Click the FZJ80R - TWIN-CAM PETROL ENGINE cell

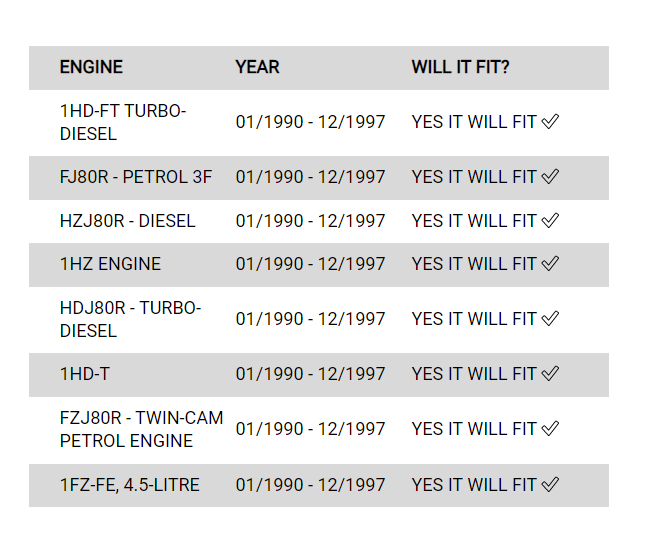(141, 429)
